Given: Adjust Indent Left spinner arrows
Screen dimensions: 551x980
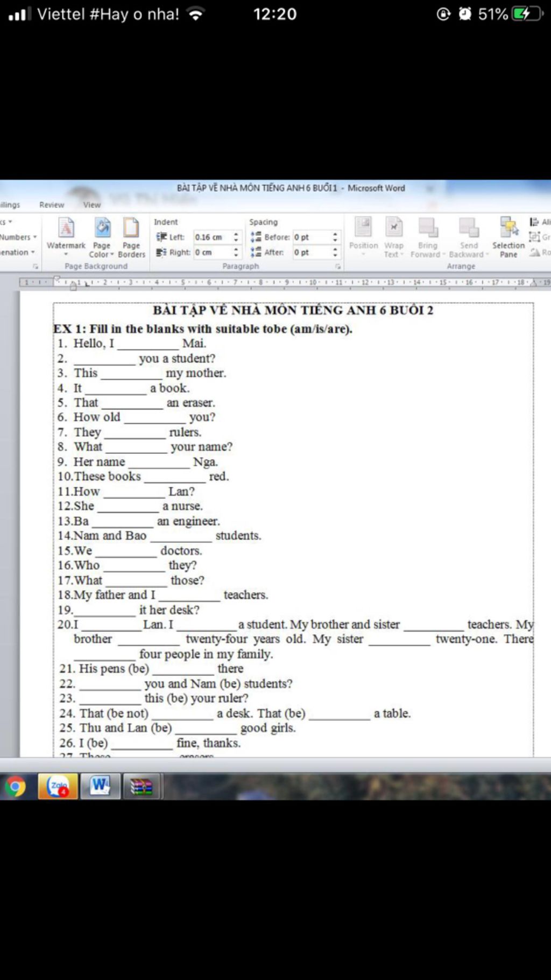Looking at the screenshot, I should click(x=236, y=237).
